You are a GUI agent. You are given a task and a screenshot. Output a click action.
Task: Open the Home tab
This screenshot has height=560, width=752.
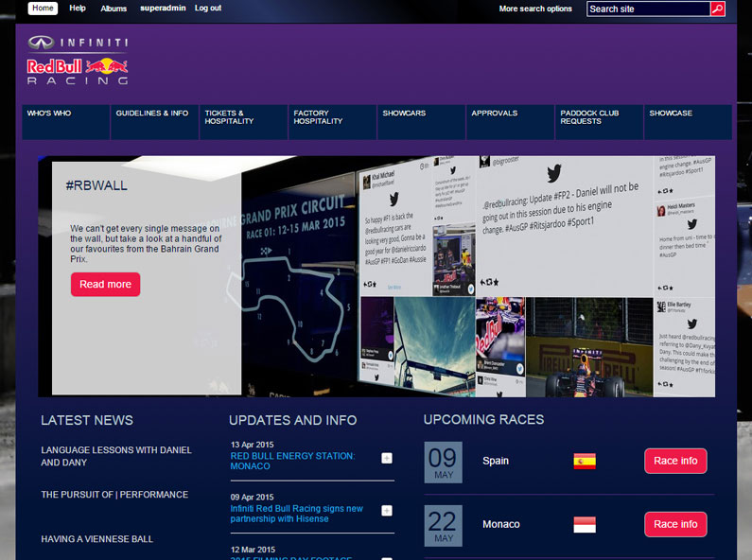click(x=43, y=9)
